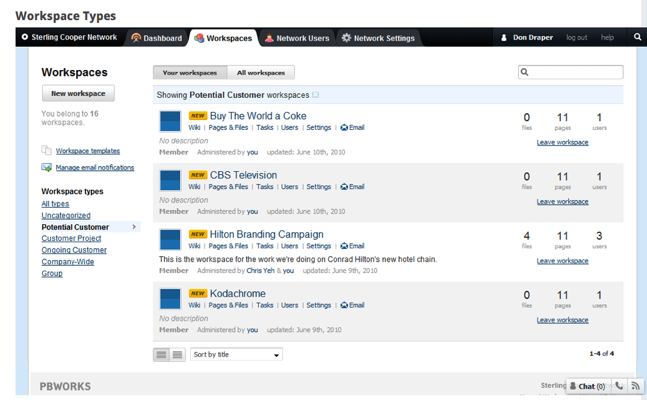Click the Sterling Cooper Network logo
Image resolution: width=647 pixels, height=400 pixels.
click(x=69, y=37)
